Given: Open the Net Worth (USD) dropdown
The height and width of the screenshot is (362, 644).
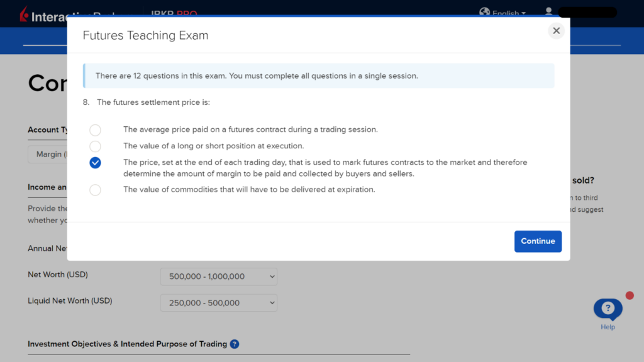Looking at the screenshot, I should coord(218,277).
